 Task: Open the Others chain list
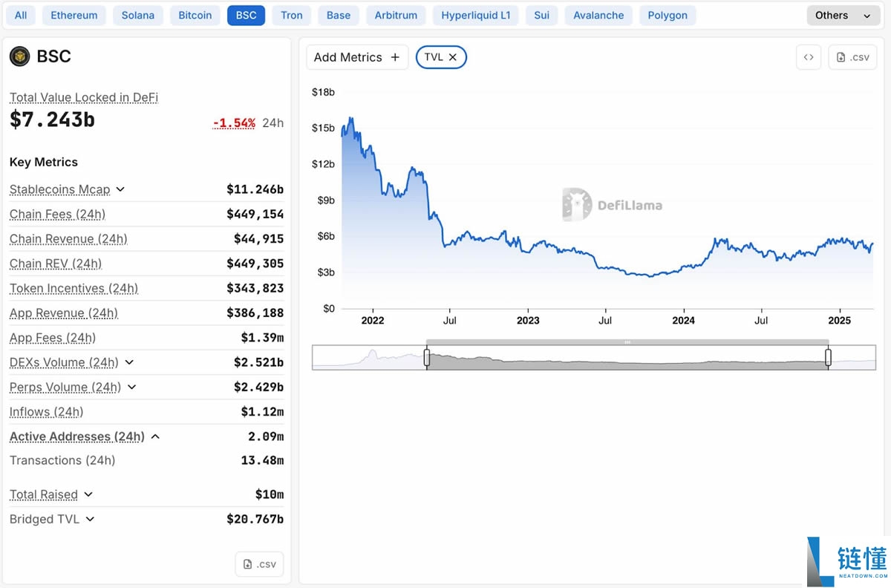(843, 14)
